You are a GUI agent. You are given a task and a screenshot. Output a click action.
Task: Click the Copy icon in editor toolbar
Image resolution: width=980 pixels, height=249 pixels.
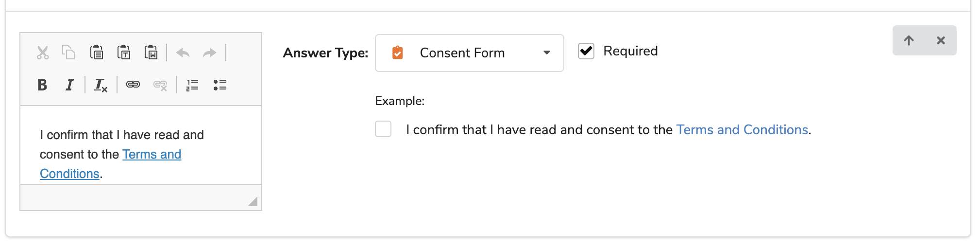point(68,53)
